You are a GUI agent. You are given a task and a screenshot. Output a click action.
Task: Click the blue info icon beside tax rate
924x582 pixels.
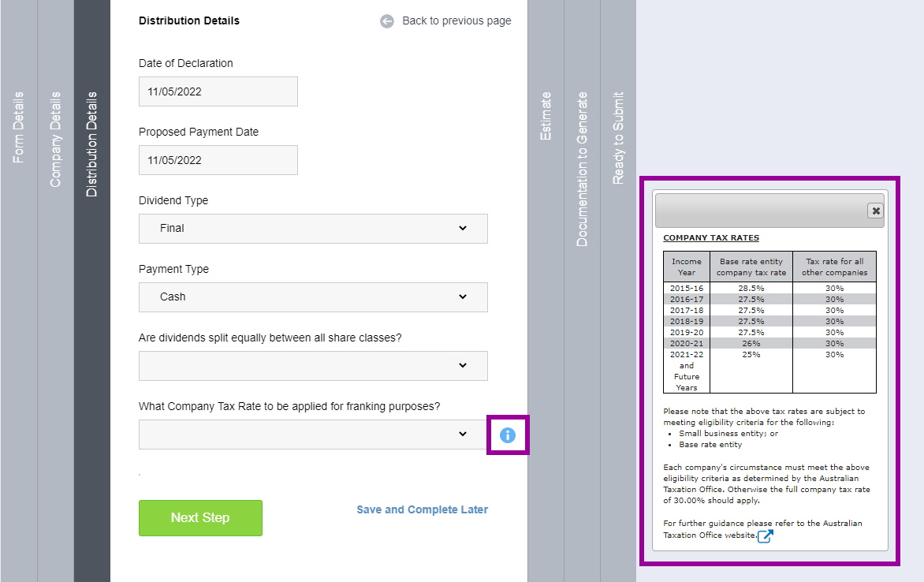click(x=508, y=435)
